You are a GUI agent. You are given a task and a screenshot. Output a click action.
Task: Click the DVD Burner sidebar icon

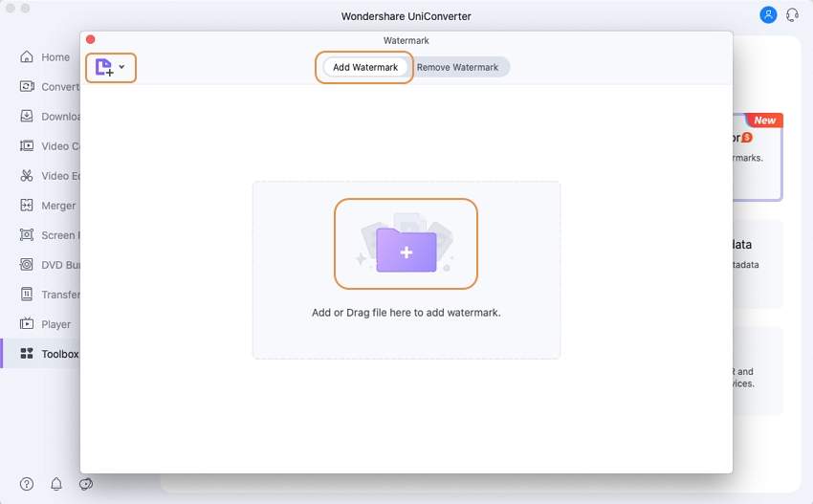pyautogui.click(x=27, y=265)
